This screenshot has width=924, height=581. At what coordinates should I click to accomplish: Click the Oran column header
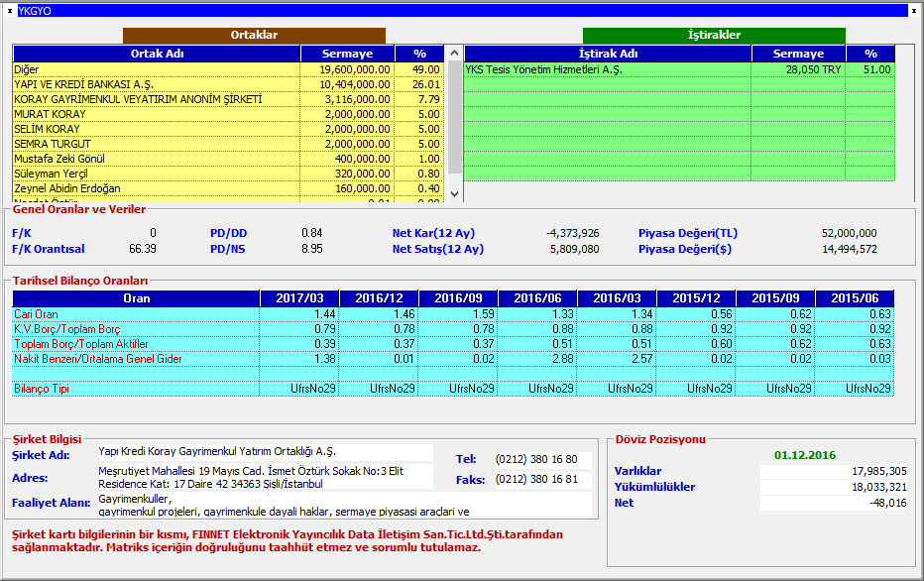click(136, 298)
